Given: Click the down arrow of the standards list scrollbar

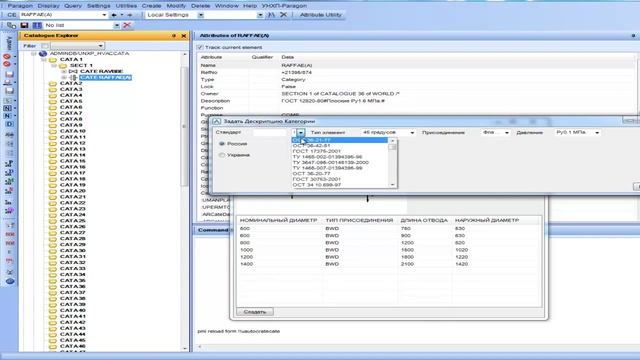Looking at the screenshot, I should tap(392, 185).
